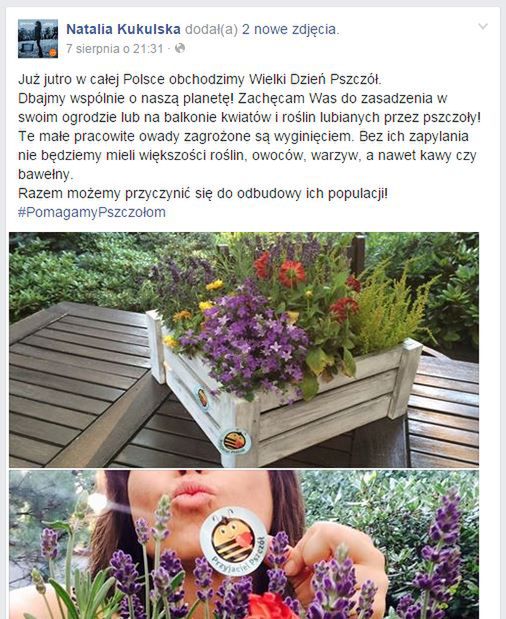The width and height of the screenshot is (506, 619).
Task: Click the Przyjaciel Pszczół round badge
Action: (234, 540)
